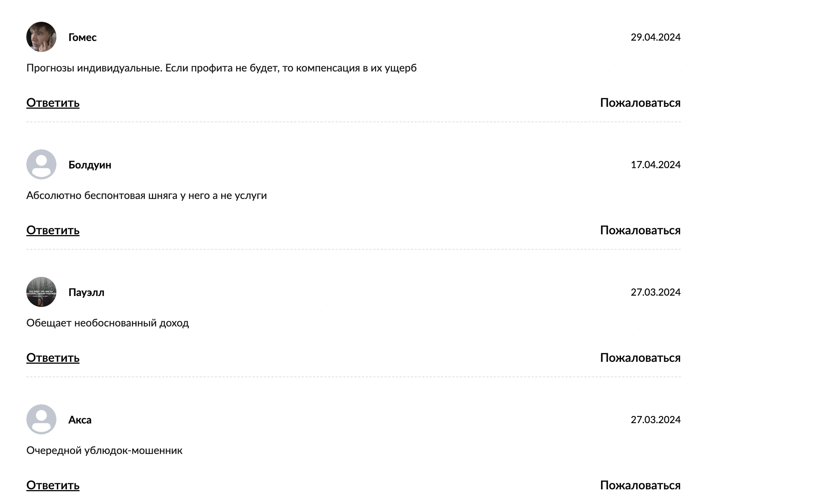Click the date 29.04.2024

pos(655,37)
